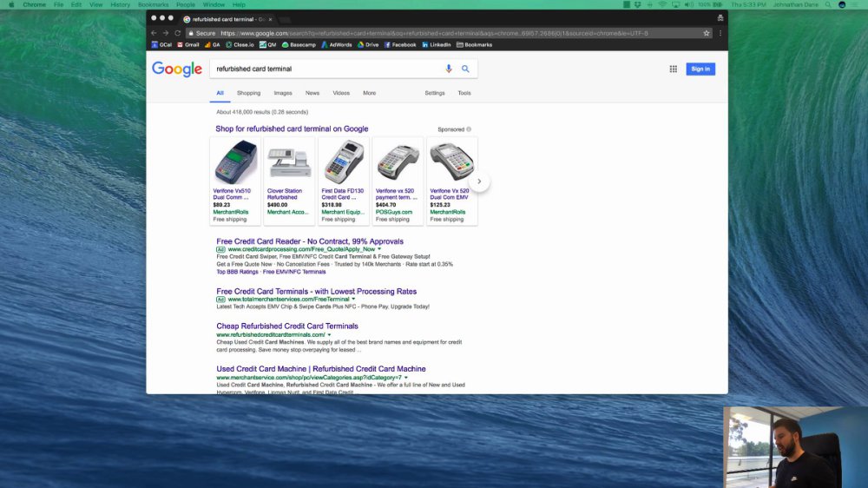Click the browser forward arrow

pyautogui.click(x=166, y=33)
